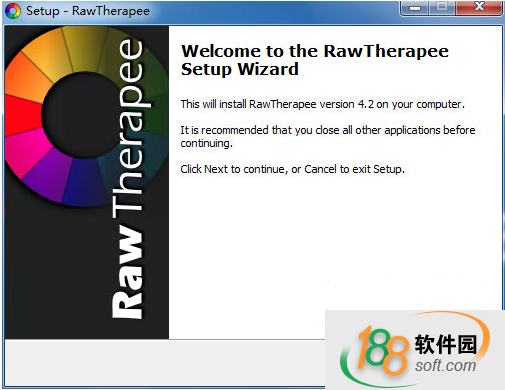Click the disabled maximize window button
Screen dimensions: 505x390
tap(442, 7)
